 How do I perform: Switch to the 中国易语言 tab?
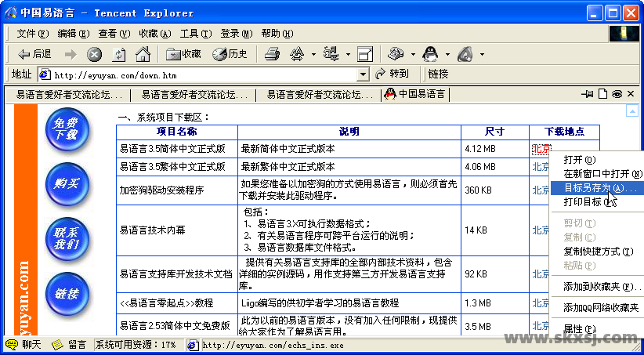coord(415,94)
